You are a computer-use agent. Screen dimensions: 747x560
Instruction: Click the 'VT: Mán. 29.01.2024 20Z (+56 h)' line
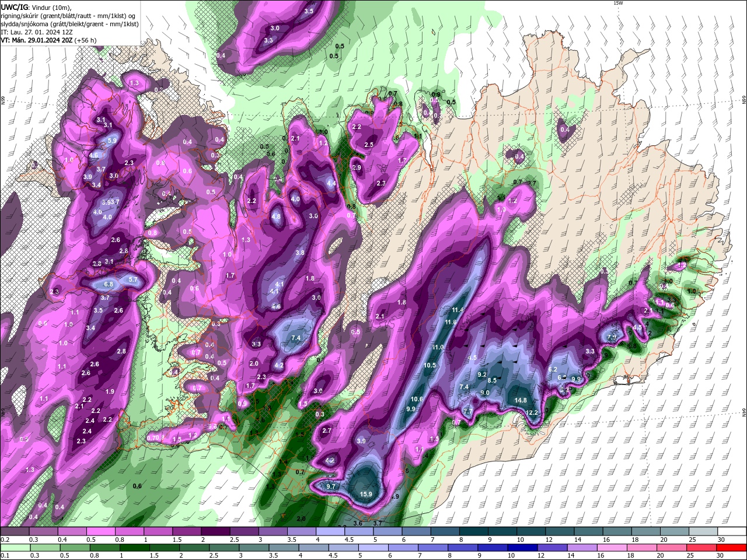(48, 40)
